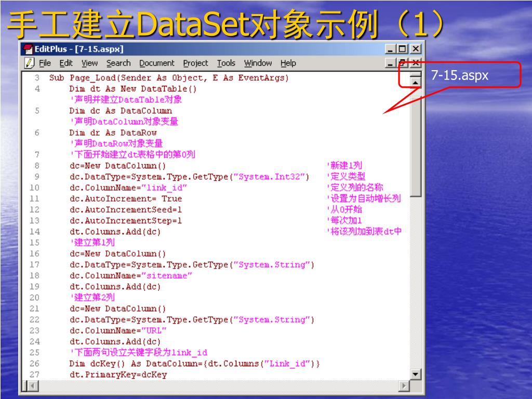Click the horizontal scrollbar left arrow
Viewport: 532px width, 399px height.
pos(32,386)
